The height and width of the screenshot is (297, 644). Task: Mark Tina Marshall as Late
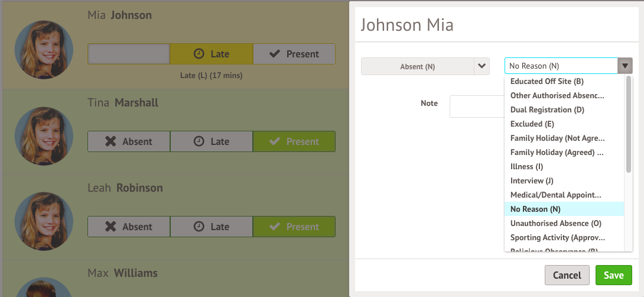[x=212, y=141]
